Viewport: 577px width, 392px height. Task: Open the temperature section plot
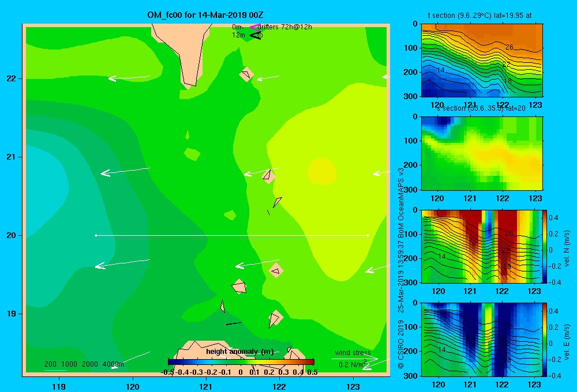[x=482, y=61]
